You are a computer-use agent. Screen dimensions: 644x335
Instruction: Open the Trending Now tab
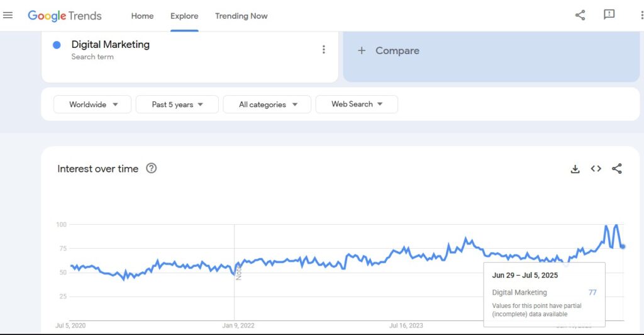241,16
